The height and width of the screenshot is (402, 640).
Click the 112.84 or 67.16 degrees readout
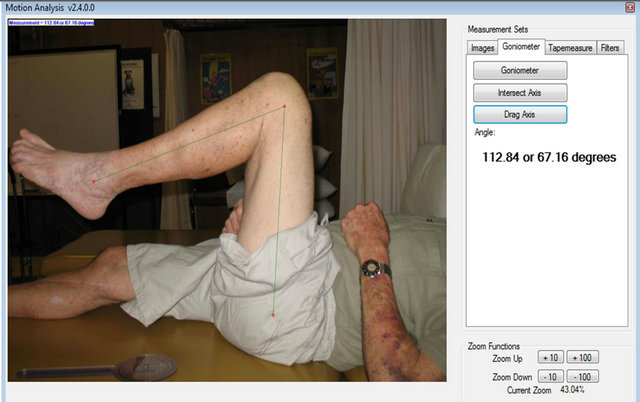pos(548,158)
